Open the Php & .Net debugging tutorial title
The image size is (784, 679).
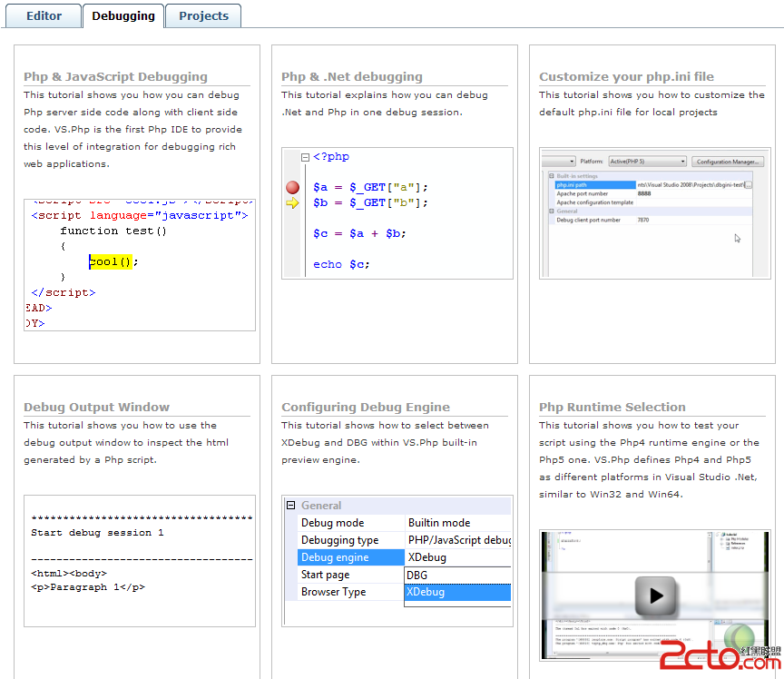[352, 76]
